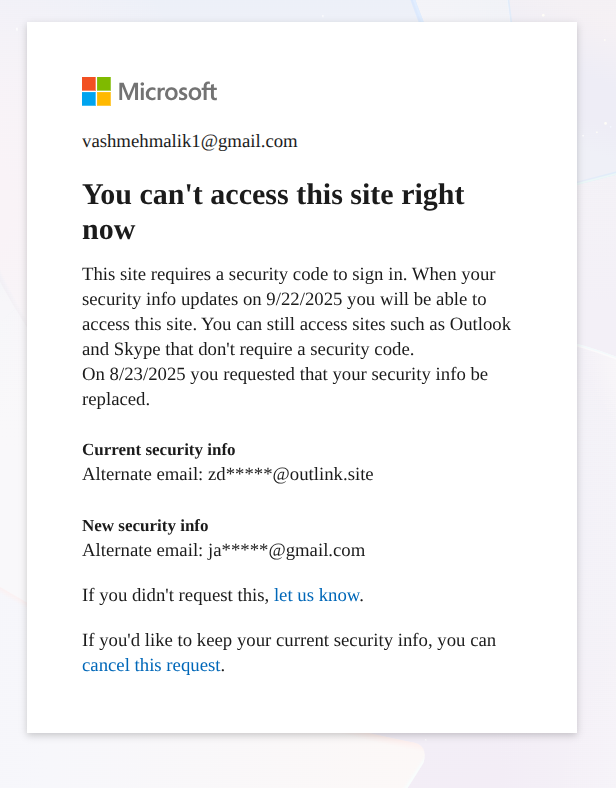
Task: Click the ja*****@gmail.com alternate email line
Action: [224, 550]
